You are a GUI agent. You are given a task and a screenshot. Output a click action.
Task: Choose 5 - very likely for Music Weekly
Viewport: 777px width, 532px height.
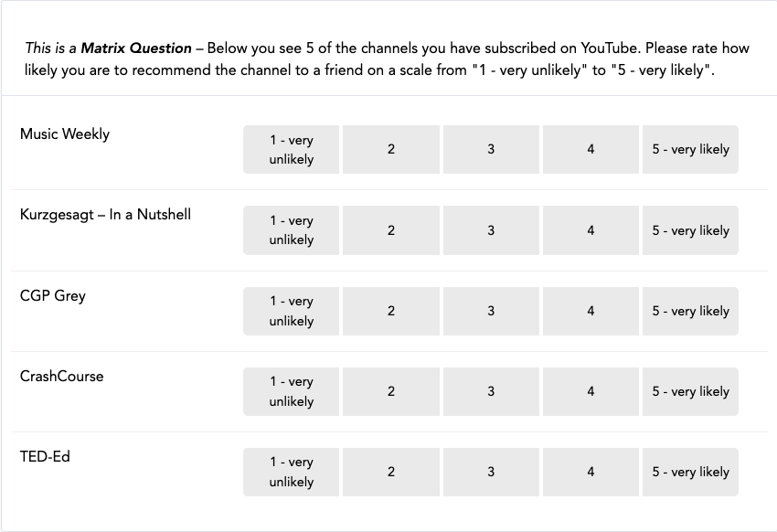[690, 149]
